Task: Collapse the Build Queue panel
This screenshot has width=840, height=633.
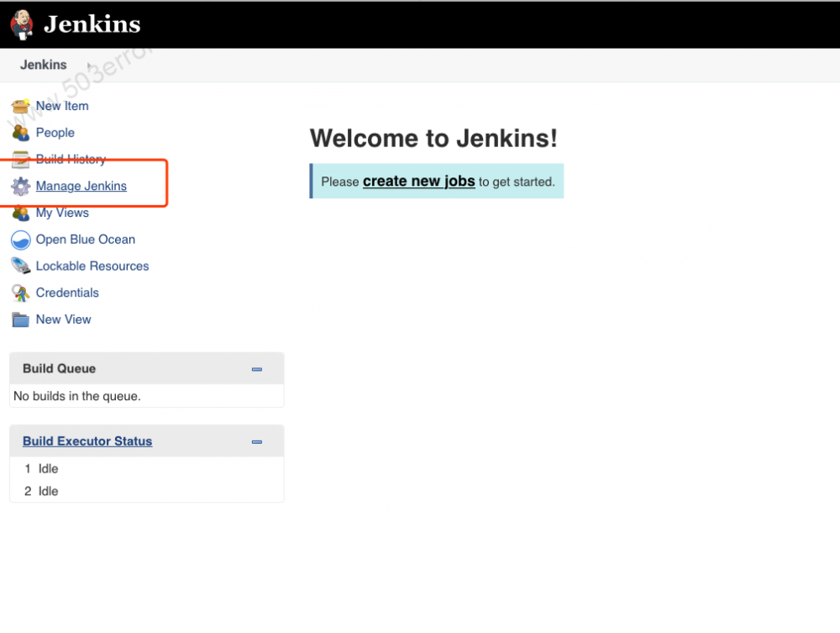Action: tap(256, 368)
